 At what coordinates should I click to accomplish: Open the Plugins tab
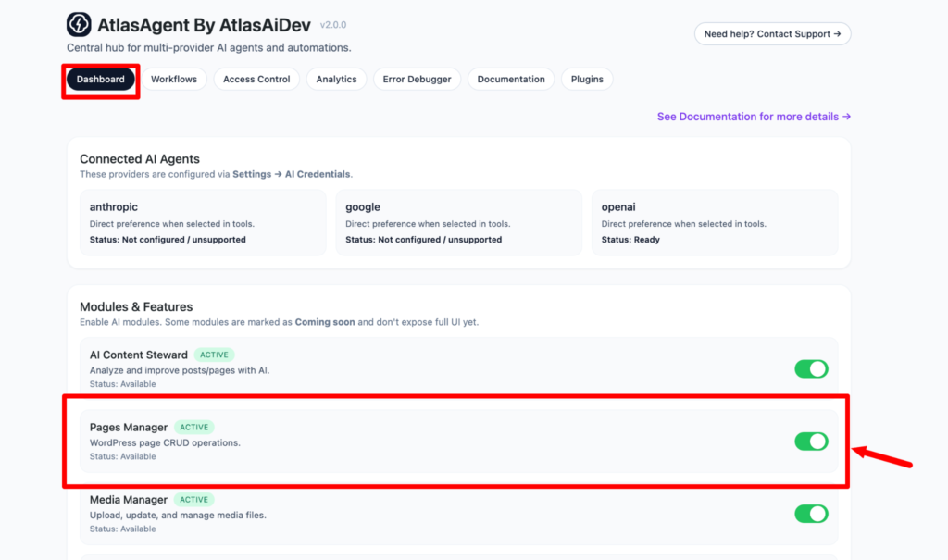point(587,80)
